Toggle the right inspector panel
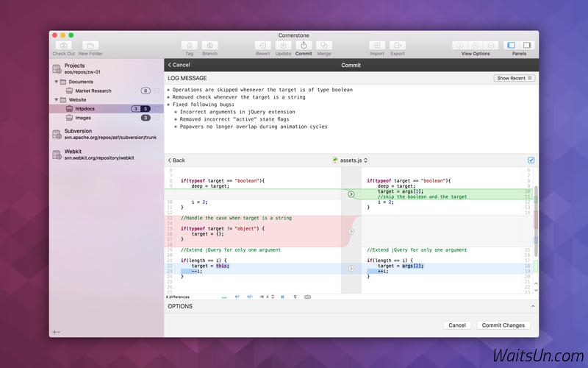The width and height of the screenshot is (588, 368). [527, 45]
